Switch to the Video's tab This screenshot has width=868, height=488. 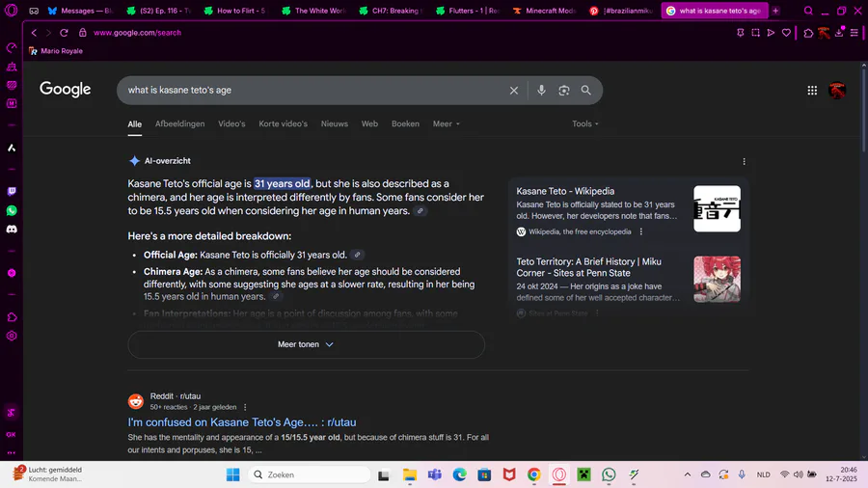(x=231, y=124)
